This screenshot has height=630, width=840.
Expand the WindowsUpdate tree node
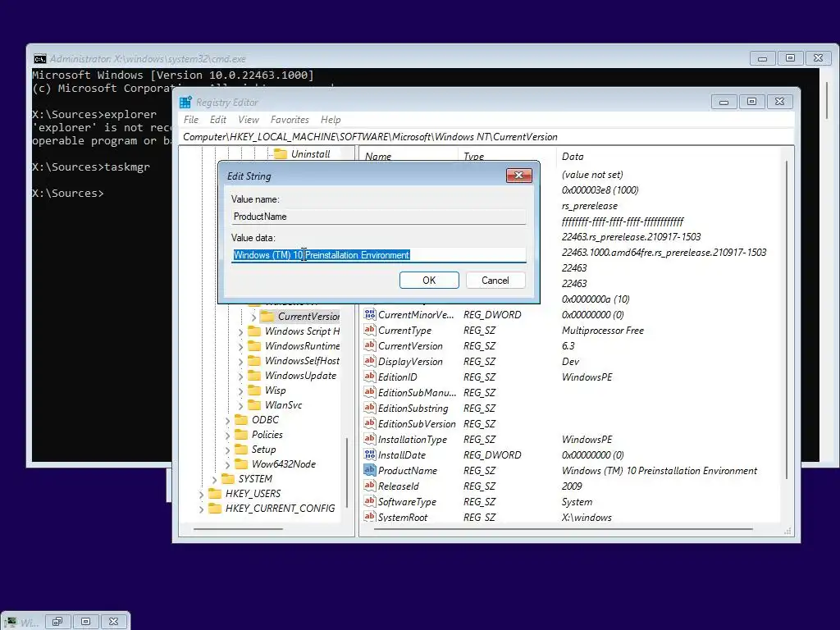click(x=240, y=377)
